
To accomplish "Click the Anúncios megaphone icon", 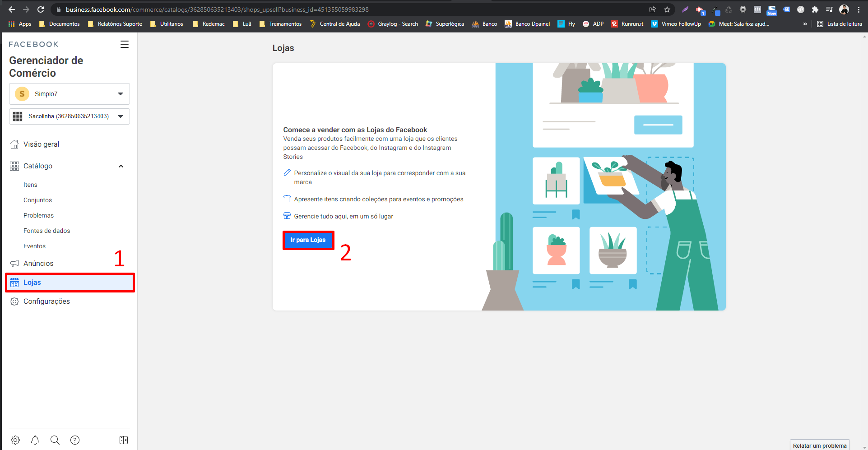I will (x=14, y=264).
